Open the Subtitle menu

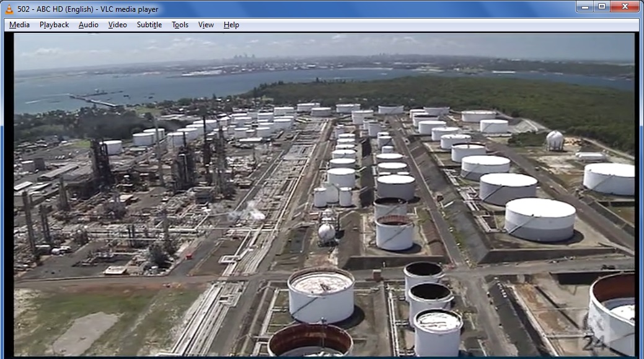tap(149, 25)
